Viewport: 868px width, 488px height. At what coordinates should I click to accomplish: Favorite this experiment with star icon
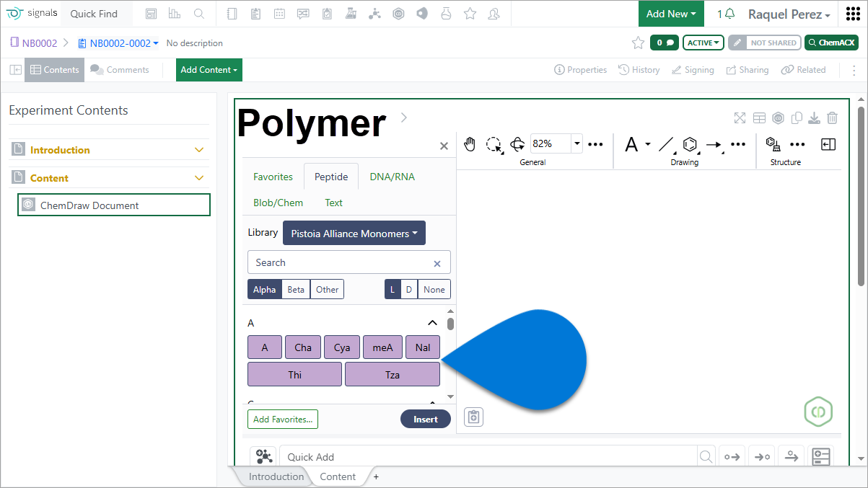coord(638,43)
